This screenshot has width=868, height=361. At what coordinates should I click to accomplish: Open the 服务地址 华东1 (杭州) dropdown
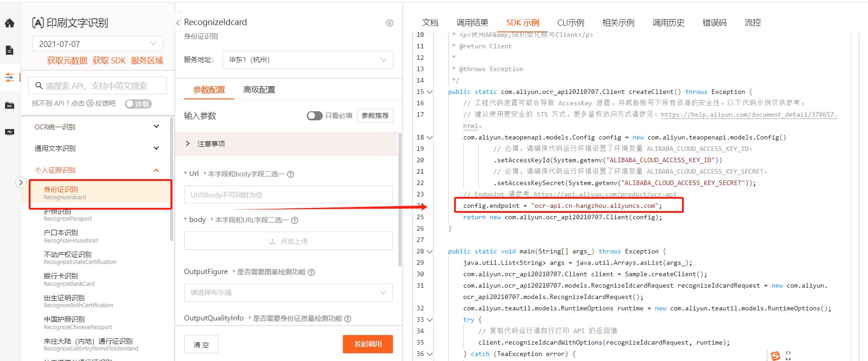(308, 60)
